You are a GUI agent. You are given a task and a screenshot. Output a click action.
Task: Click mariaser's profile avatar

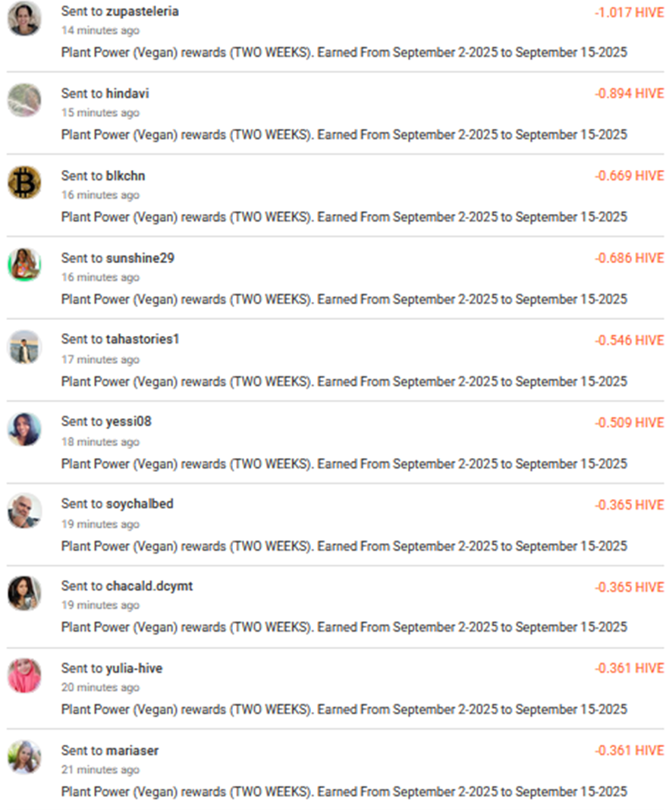click(x=24, y=757)
